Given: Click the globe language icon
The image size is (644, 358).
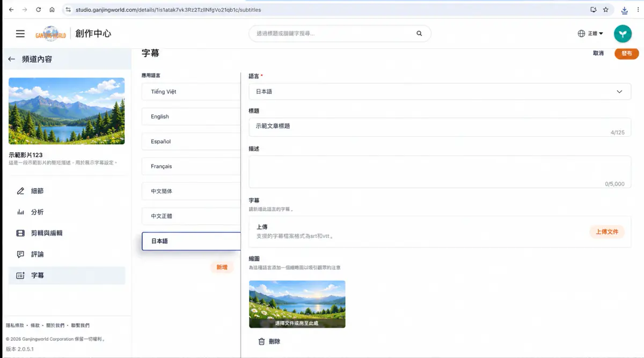Looking at the screenshot, I should tap(581, 33).
